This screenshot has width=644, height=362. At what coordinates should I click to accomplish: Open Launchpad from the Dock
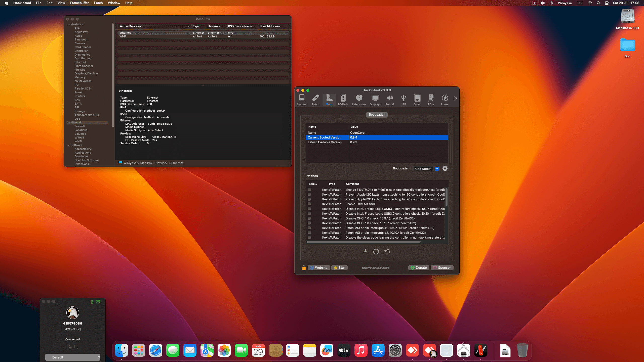[x=139, y=350]
